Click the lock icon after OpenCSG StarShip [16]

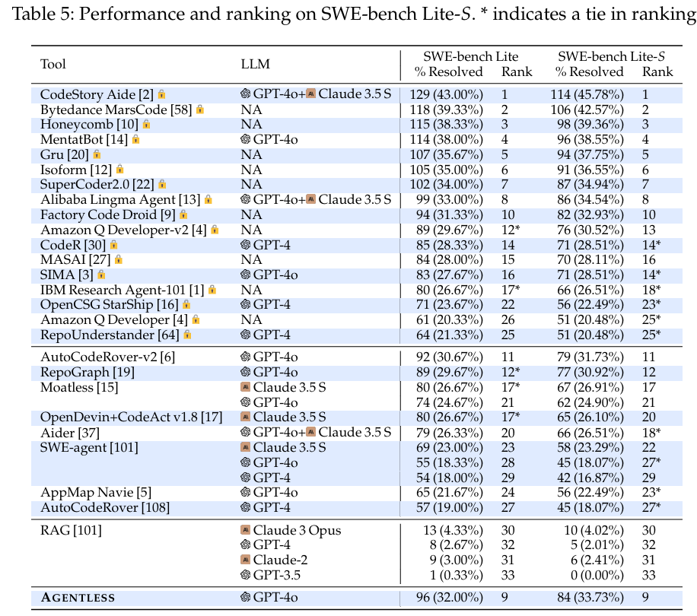click(186, 304)
